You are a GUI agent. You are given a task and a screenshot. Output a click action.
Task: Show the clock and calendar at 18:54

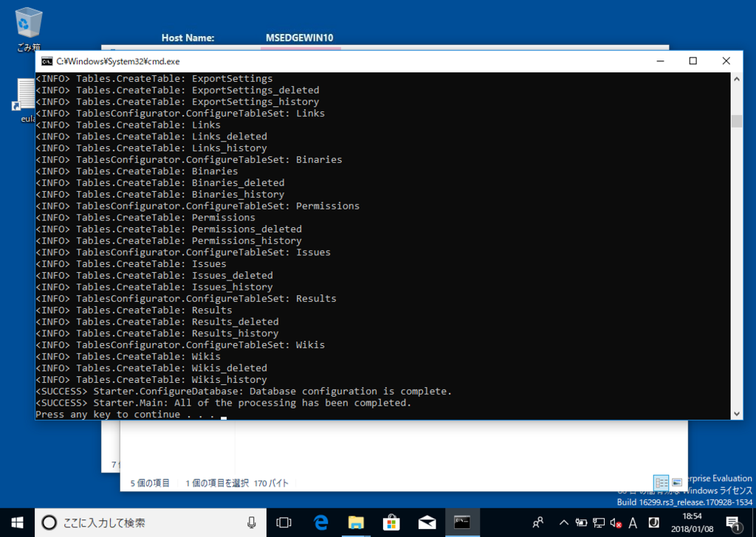(692, 522)
